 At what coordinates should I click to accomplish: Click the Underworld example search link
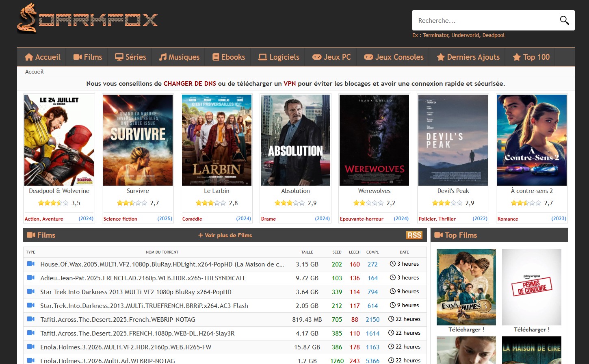465,35
